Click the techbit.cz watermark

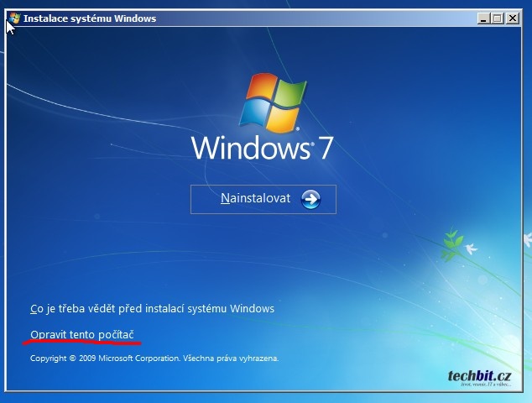click(478, 376)
